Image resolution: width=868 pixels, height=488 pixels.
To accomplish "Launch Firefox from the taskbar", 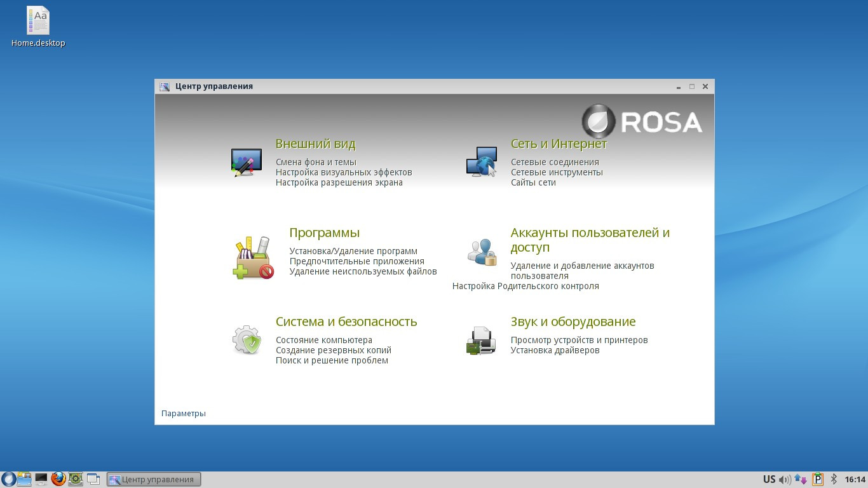I will (x=58, y=479).
